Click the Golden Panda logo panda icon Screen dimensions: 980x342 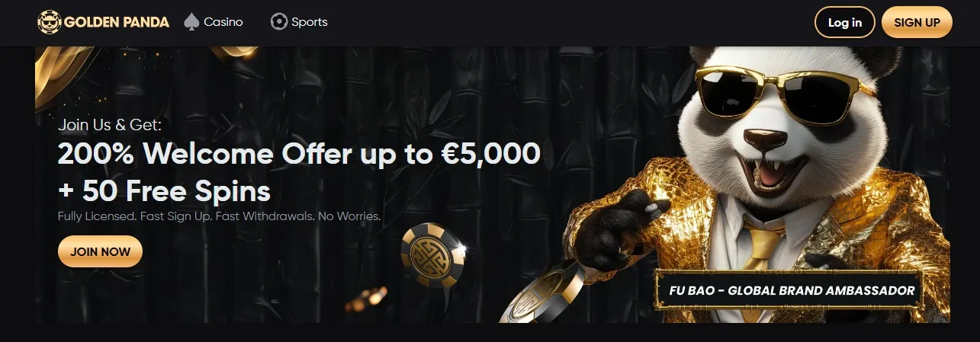(50, 22)
